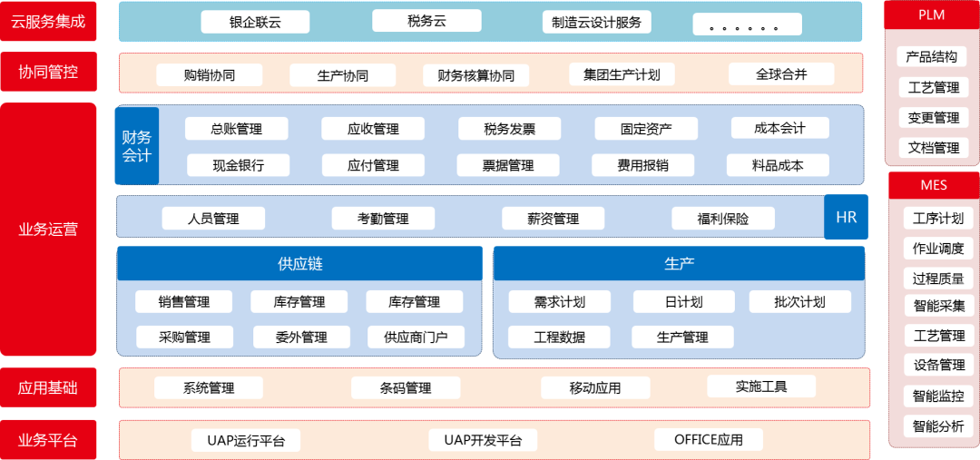Open 薪资管理 in HR row
The image size is (980, 460).
554,218
